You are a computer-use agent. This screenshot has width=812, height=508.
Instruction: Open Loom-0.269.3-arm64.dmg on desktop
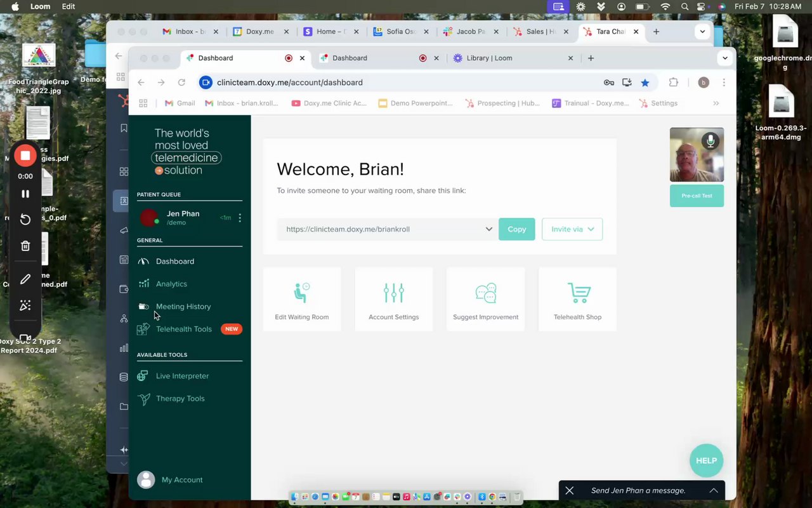click(782, 113)
